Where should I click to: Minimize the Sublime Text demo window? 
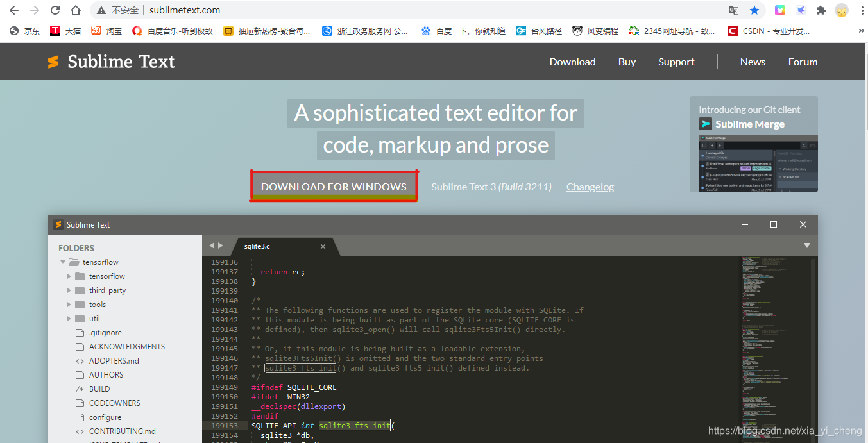(745, 224)
